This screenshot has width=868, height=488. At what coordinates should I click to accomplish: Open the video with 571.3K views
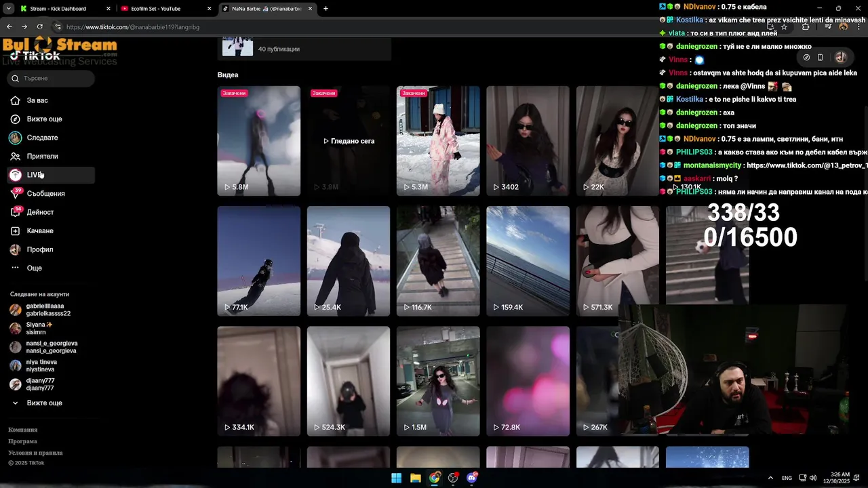(617, 261)
